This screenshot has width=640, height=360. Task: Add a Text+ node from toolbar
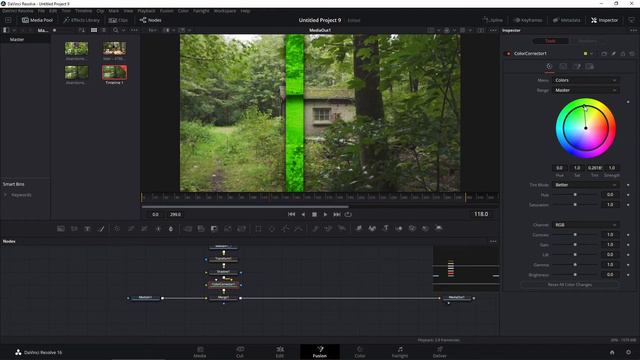click(x=87, y=229)
